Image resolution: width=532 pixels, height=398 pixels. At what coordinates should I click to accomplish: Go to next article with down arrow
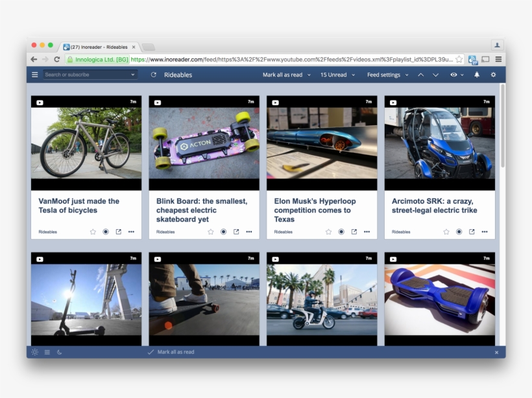tap(435, 75)
